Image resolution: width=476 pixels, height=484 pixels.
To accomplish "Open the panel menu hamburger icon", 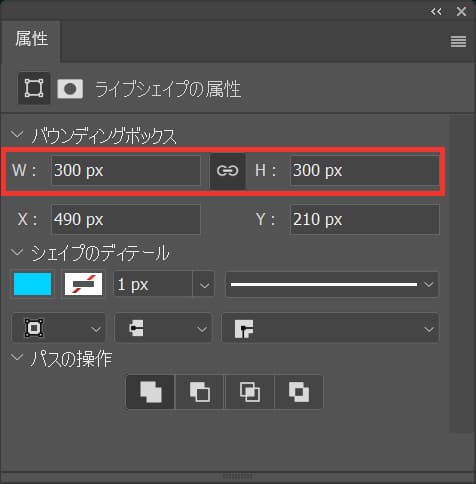I will 458,42.
